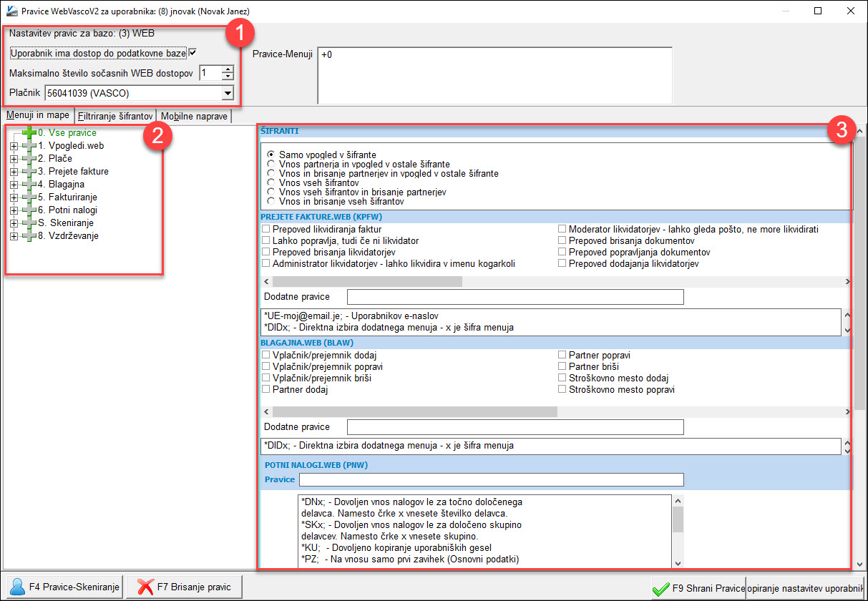The image size is (868, 601).
Task: Open the Plačnik dropdown
Action: [x=228, y=93]
